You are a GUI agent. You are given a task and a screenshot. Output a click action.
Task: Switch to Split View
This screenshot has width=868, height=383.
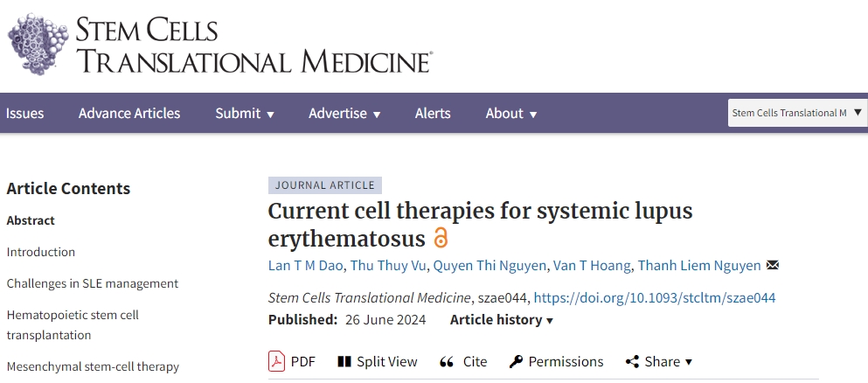(x=377, y=361)
